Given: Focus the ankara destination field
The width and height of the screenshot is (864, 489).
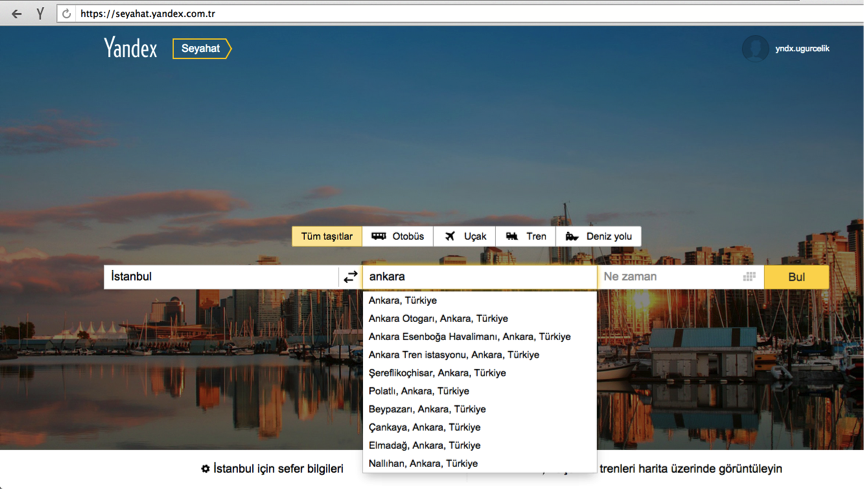Looking at the screenshot, I should click(479, 277).
